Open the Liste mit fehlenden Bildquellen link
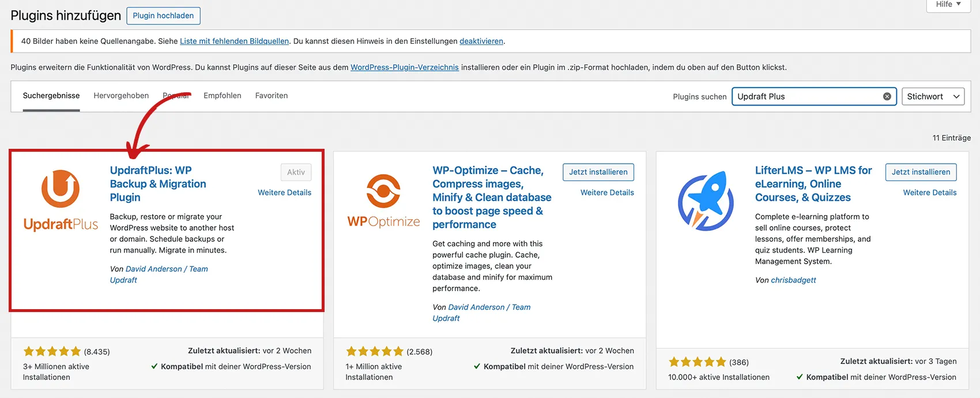The height and width of the screenshot is (398, 980). pyautogui.click(x=234, y=41)
